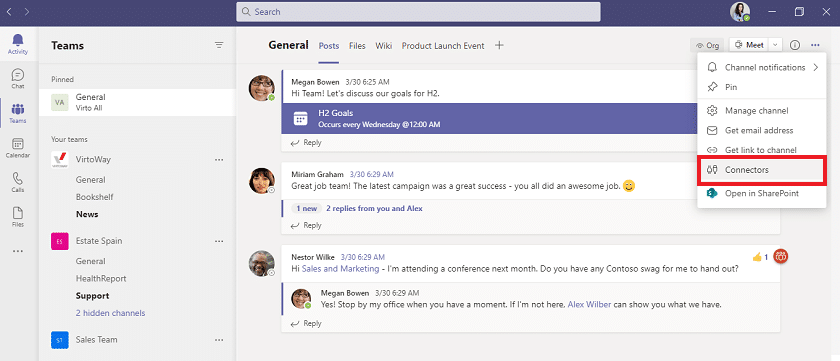Open profile picture account menu
This screenshot has height=361, width=840.
[x=739, y=11]
